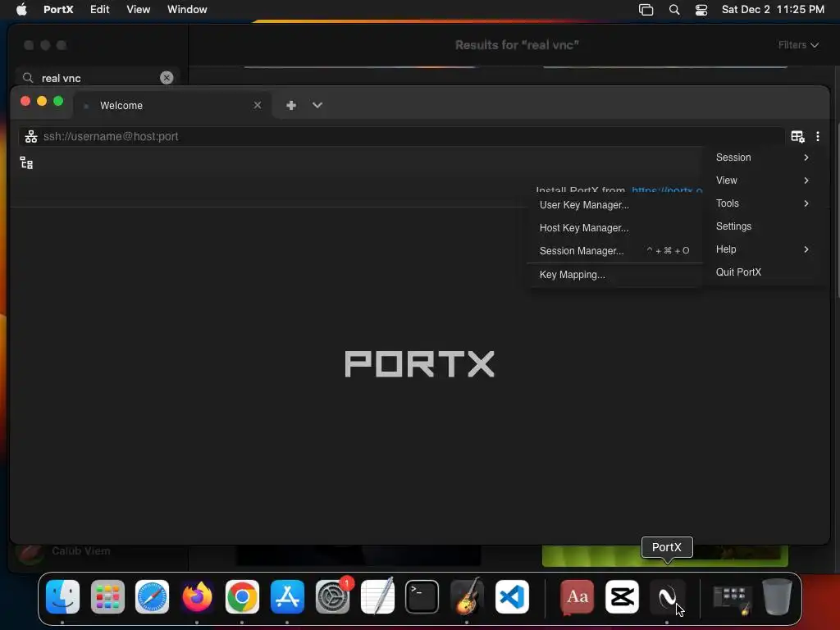This screenshot has width=840, height=630.
Task: Launch Visual Studio Code from the Dock
Action: [512, 596]
